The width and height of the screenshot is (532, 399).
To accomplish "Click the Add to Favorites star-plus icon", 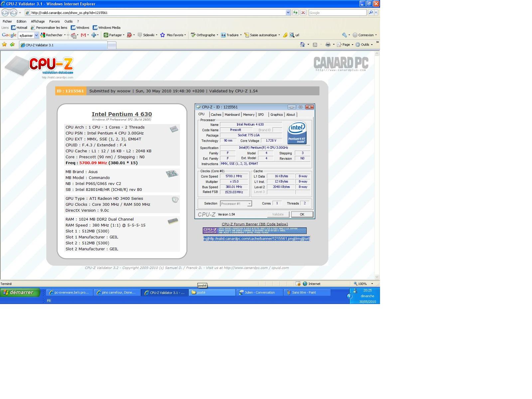I will click(12, 44).
